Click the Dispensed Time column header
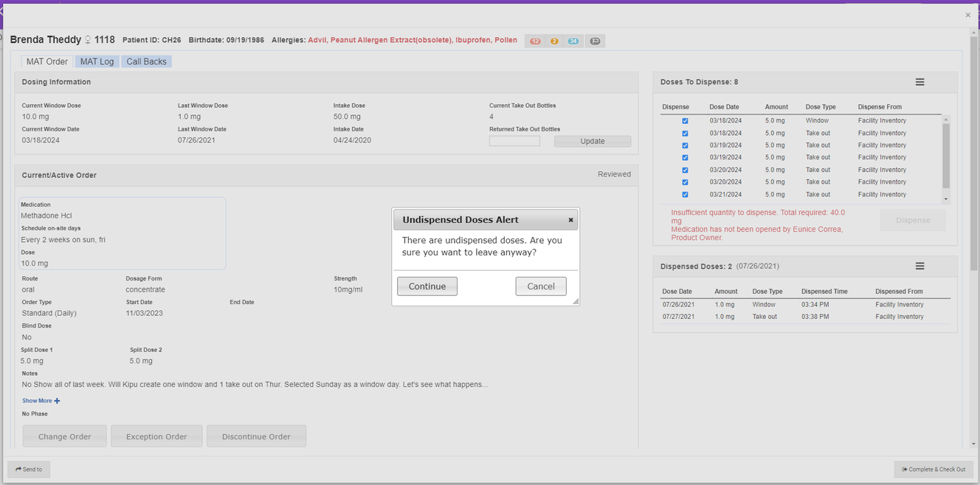Screen dimensions: 980x485 [x=824, y=292]
